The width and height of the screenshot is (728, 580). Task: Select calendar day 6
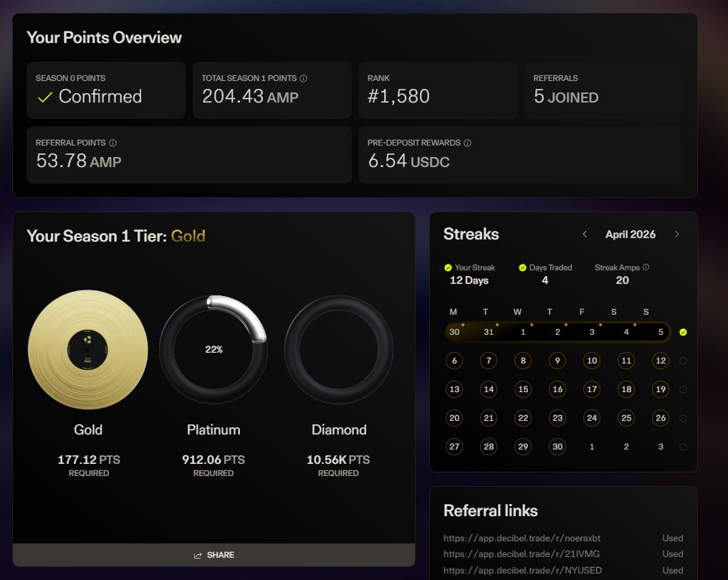click(x=454, y=361)
